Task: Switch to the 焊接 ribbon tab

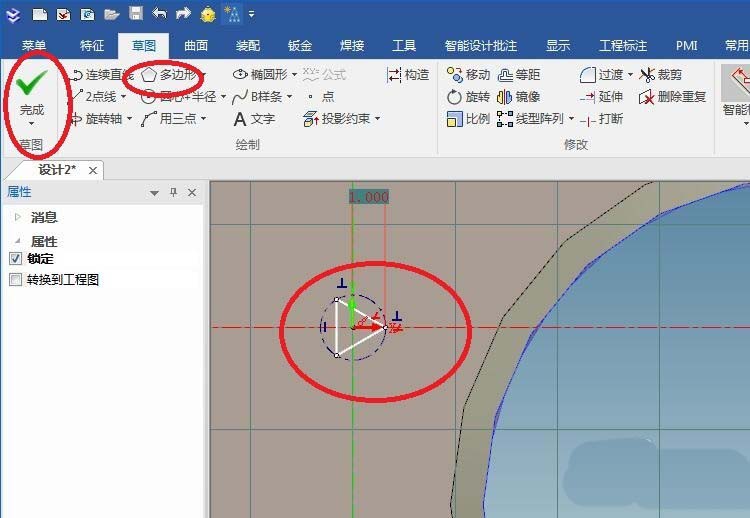Action: [x=352, y=45]
